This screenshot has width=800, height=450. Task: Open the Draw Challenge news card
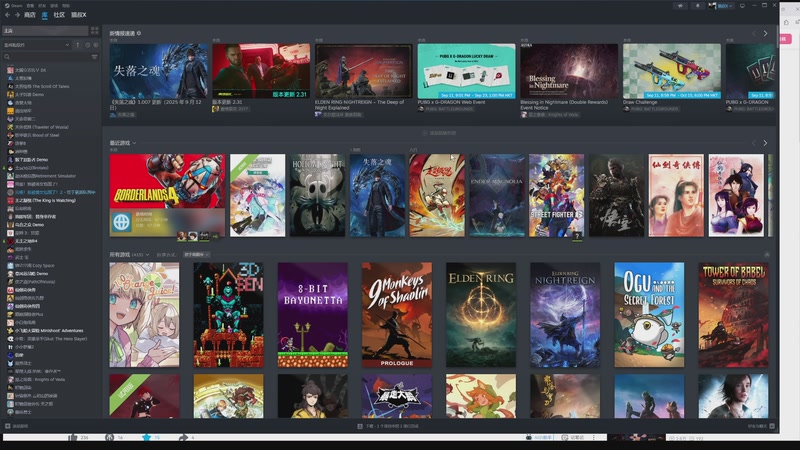click(x=672, y=71)
